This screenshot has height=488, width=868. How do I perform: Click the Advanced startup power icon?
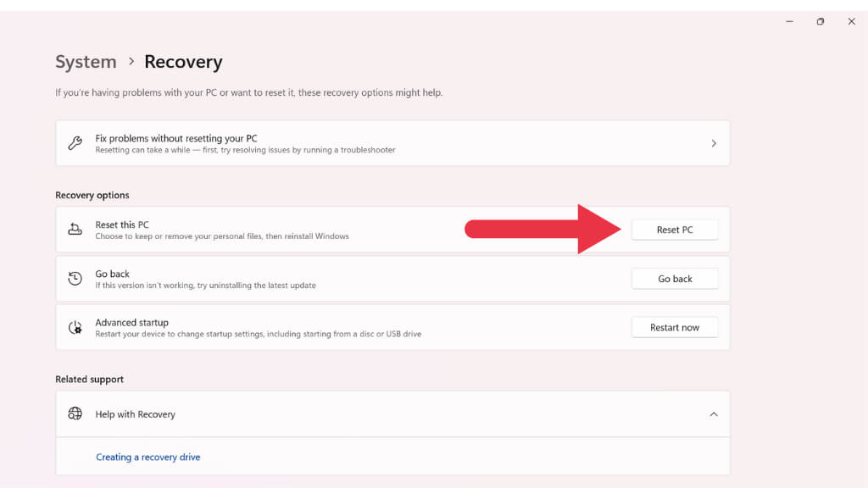pyautogui.click(x=75, y=328)
